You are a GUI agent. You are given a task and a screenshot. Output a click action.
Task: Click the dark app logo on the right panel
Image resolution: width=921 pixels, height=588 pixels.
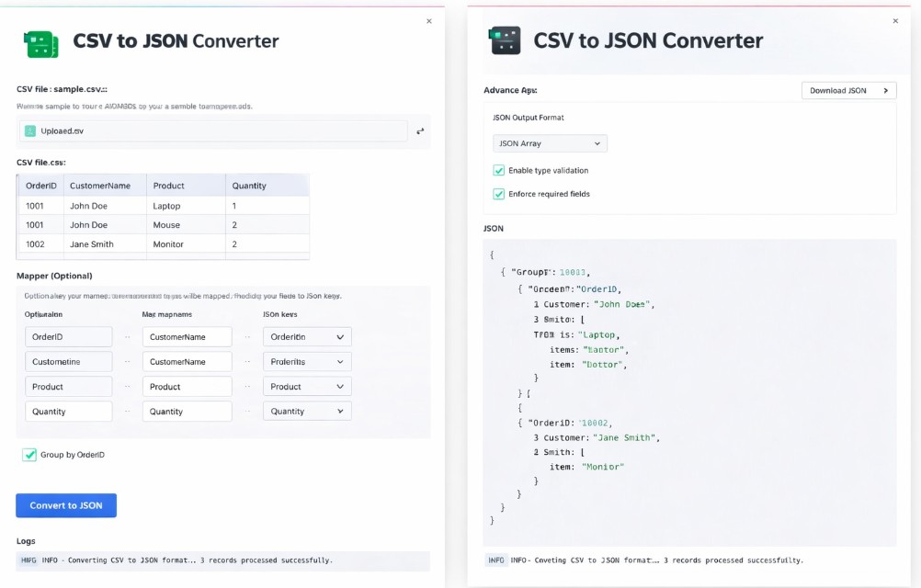(x=505, y=40)
